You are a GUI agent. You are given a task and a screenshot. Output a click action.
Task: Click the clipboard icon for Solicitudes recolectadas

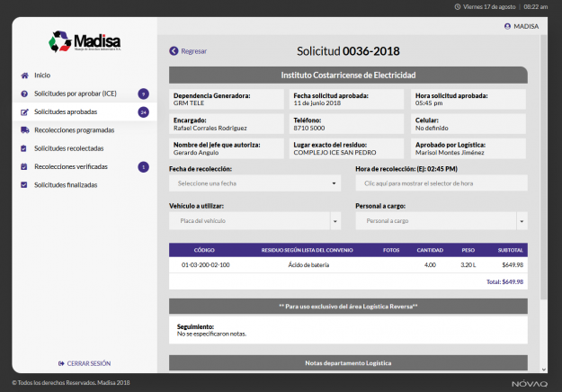click(x=23, y=148)
